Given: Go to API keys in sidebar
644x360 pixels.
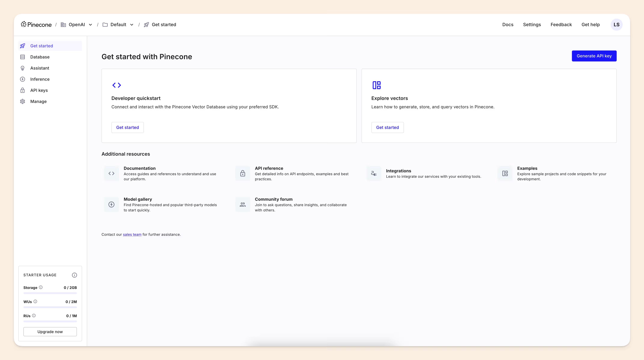Looking at the screenshot, I should [x=50, y=90].
